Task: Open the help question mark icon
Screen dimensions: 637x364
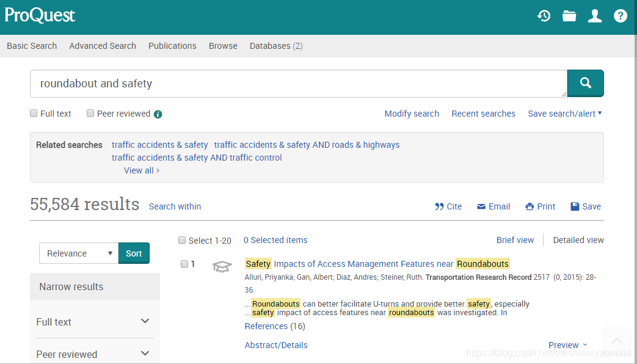Action: click(621, 16)
